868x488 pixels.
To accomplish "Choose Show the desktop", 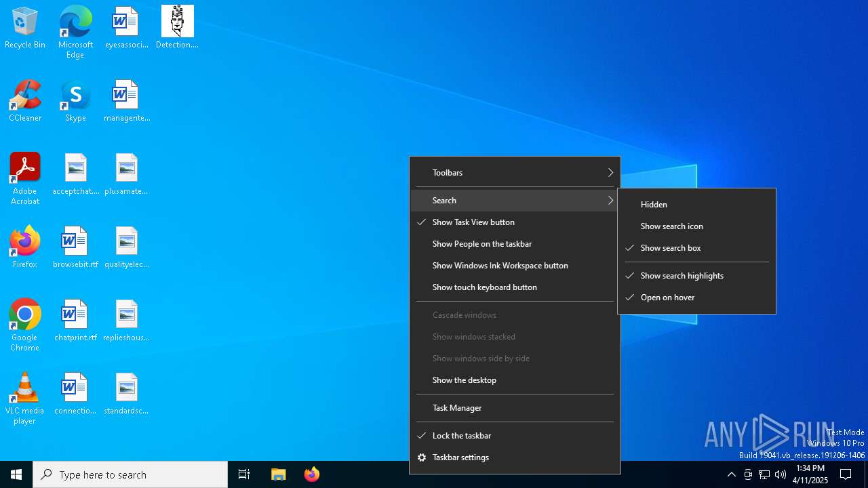I will [515, 380].
